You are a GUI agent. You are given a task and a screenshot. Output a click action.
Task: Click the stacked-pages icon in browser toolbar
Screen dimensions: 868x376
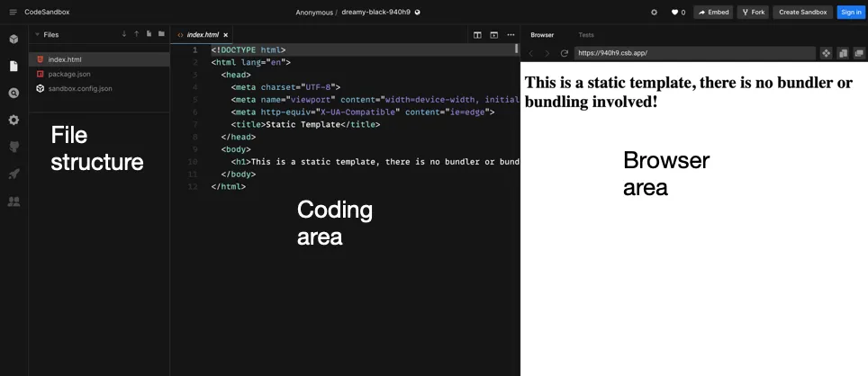click(x=843, y=53)
